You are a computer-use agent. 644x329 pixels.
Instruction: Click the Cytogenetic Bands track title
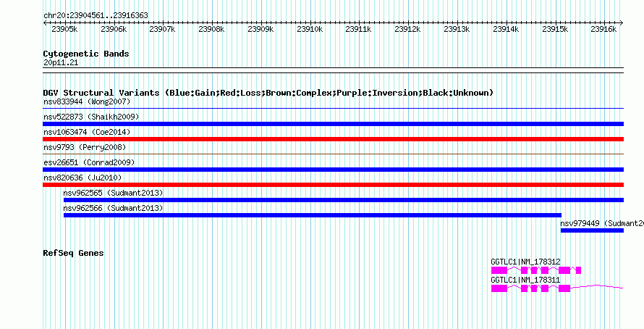86,54
